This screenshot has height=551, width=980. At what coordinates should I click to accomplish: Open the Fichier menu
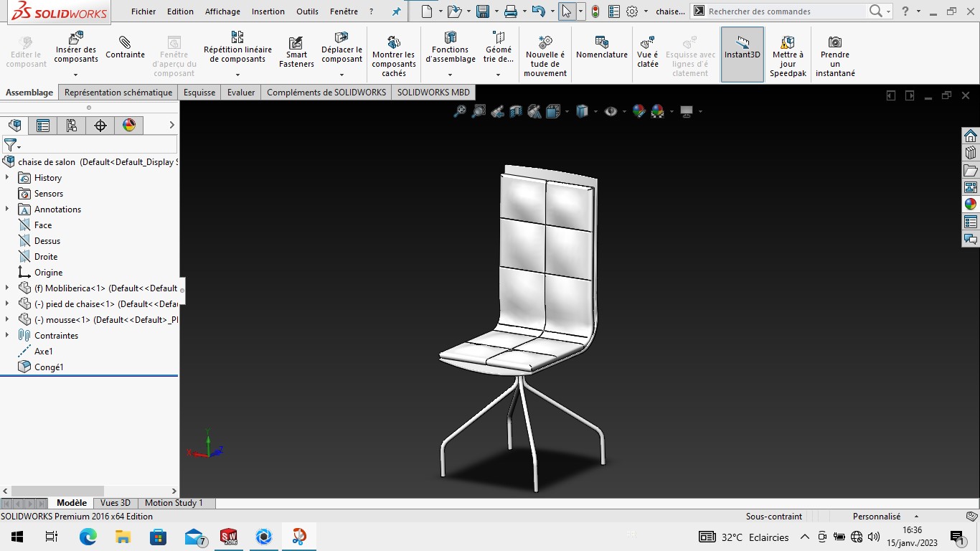pos(143,11)
